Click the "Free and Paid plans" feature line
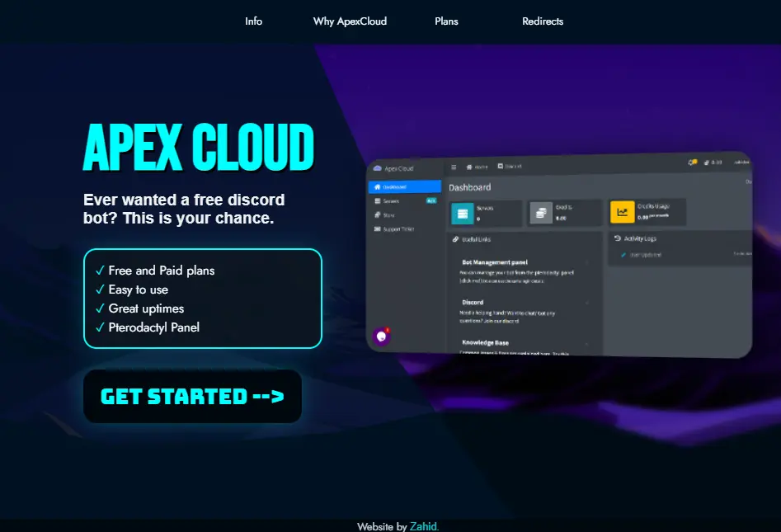This screenshot has height=532, width=781. (162, 271)
